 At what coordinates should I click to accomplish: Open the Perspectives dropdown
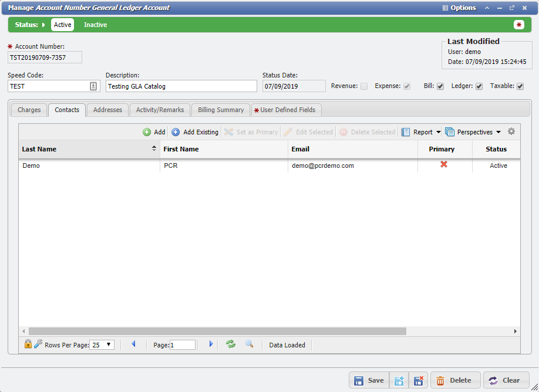473,131
